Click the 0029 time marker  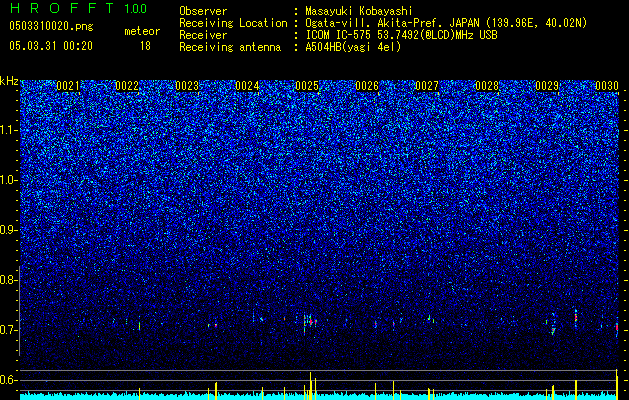[547, 86]
